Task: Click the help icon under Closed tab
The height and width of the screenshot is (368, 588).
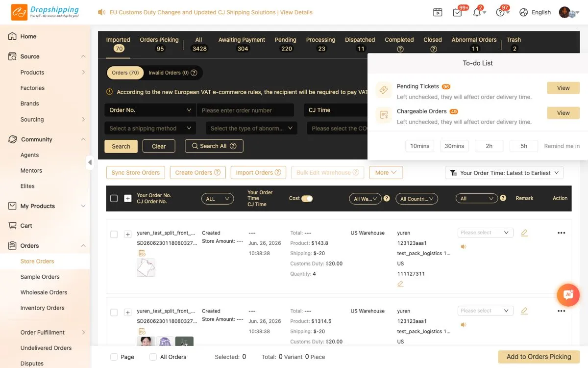Action: (433, 49)
